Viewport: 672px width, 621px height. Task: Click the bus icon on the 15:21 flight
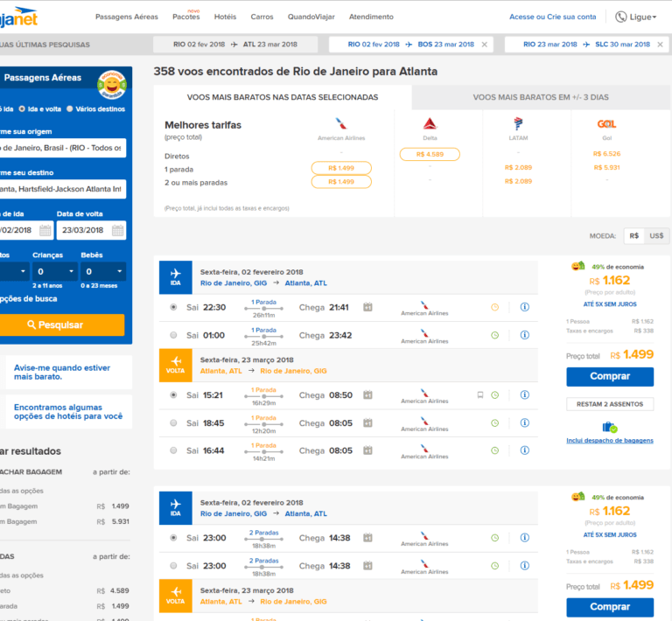(479, 395)
